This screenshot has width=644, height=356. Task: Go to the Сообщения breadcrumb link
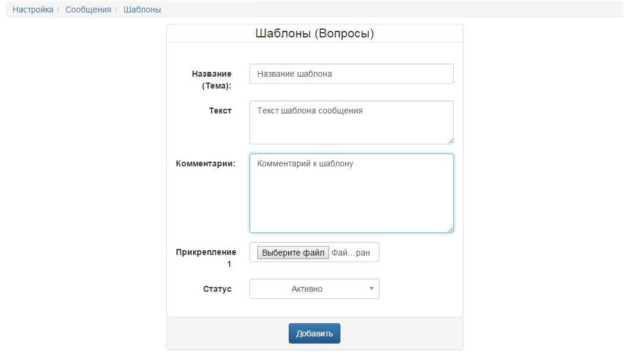(89, 10)
